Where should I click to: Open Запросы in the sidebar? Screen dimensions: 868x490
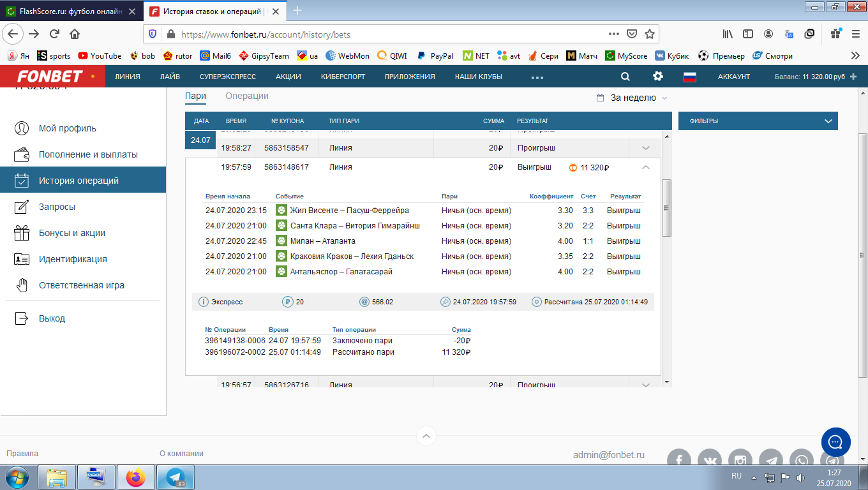click(83, 207)
